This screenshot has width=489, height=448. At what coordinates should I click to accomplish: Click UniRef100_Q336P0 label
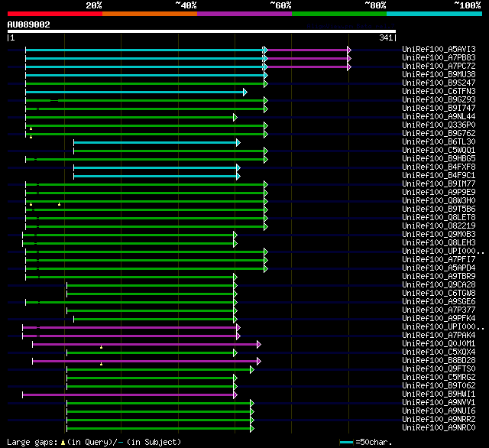pos(439,125)
